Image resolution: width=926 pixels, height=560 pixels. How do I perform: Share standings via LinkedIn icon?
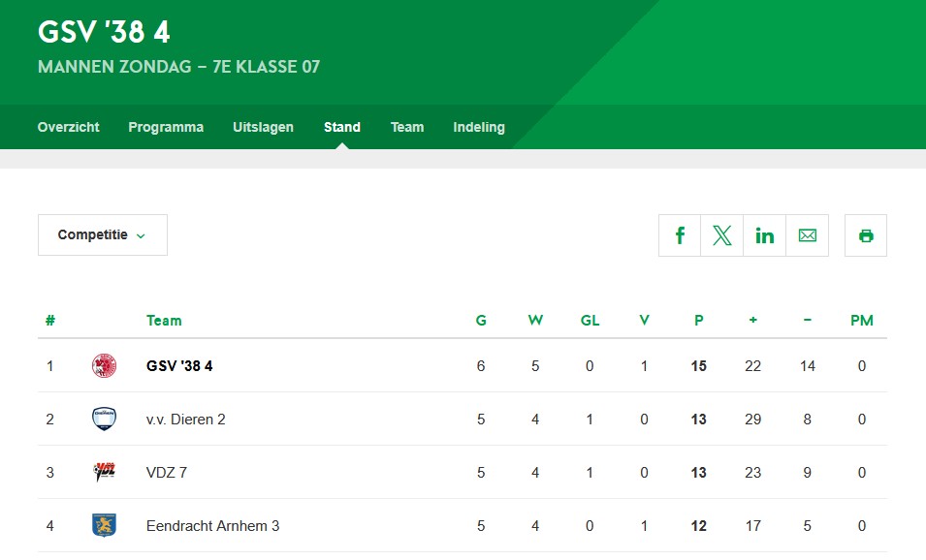click(x=765, y=235)
